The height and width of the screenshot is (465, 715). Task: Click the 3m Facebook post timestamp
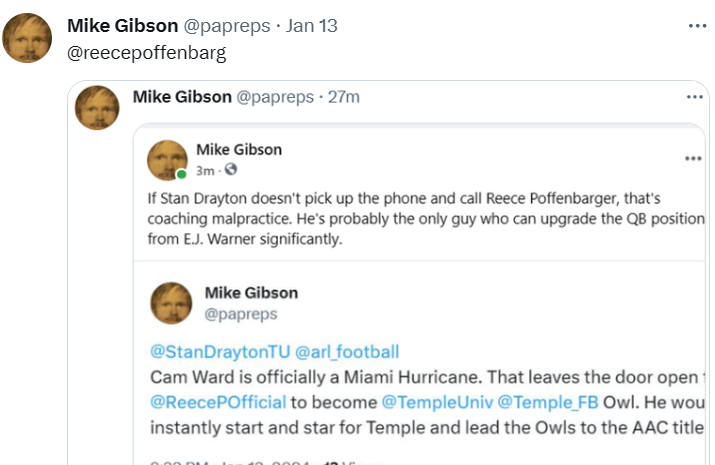(x=204, y=169)
